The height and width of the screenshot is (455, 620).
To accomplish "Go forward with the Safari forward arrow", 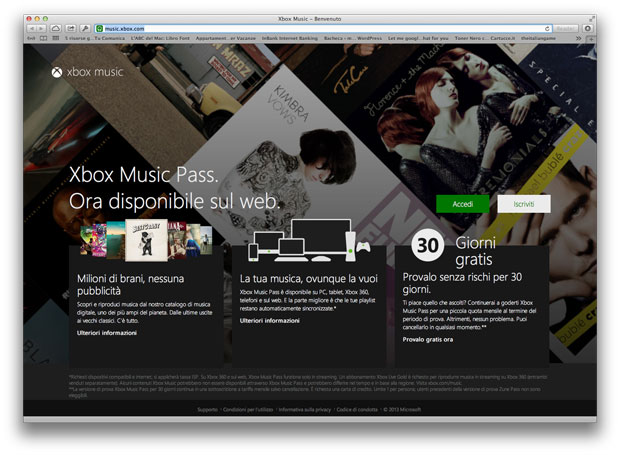I will (41, 28).
